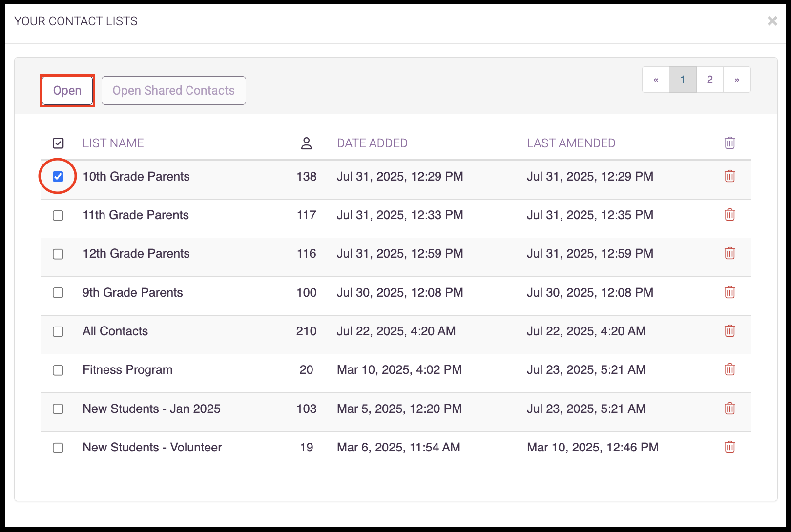Screen dimensions: 791x532
Task: Uncheck the 10th Grade Parents checkbox
Action: 58,176
